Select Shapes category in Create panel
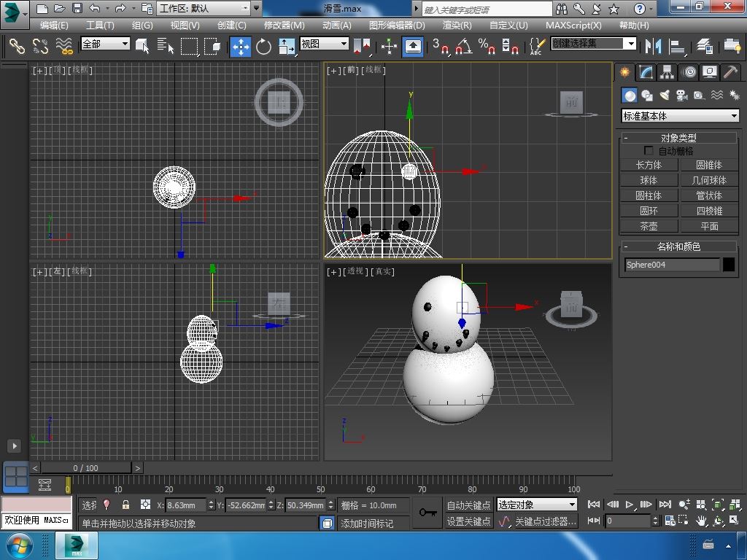This screenshot has width=747, height=560. coord(647,96)
